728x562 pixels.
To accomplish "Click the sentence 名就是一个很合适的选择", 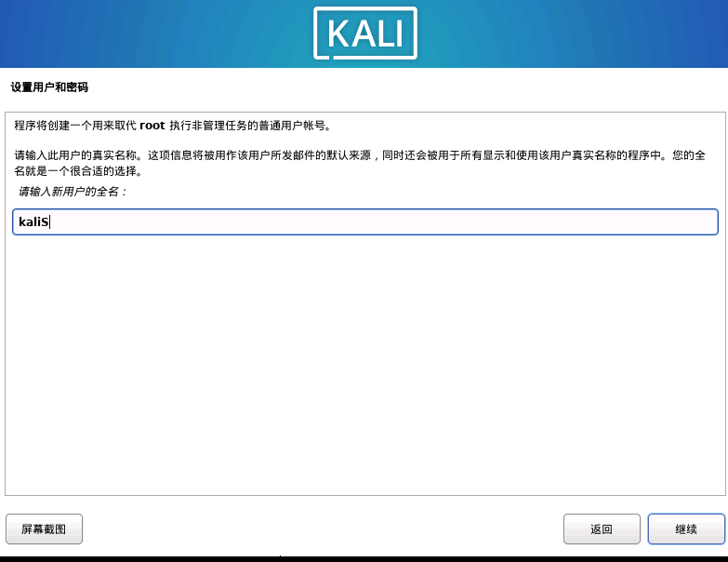I will click(78, 171).
